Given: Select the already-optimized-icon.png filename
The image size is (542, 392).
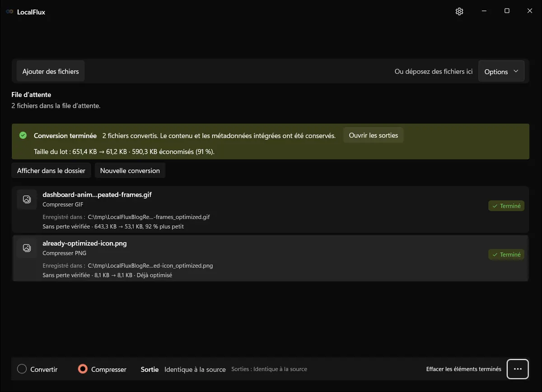Looking at the screenshot, I should [x=84, y=244].
